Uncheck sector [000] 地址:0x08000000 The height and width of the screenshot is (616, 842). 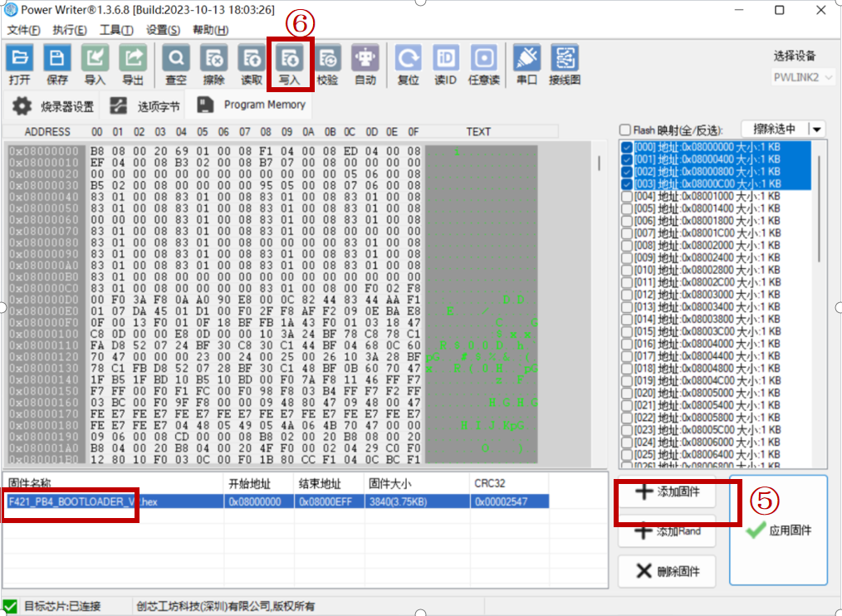[x=627, y=147]
